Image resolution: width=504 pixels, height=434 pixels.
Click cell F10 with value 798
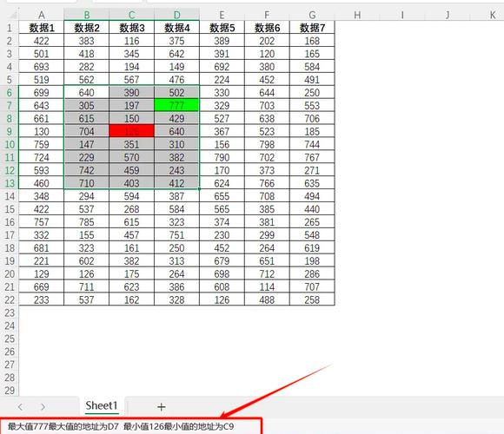coord(267,144)
